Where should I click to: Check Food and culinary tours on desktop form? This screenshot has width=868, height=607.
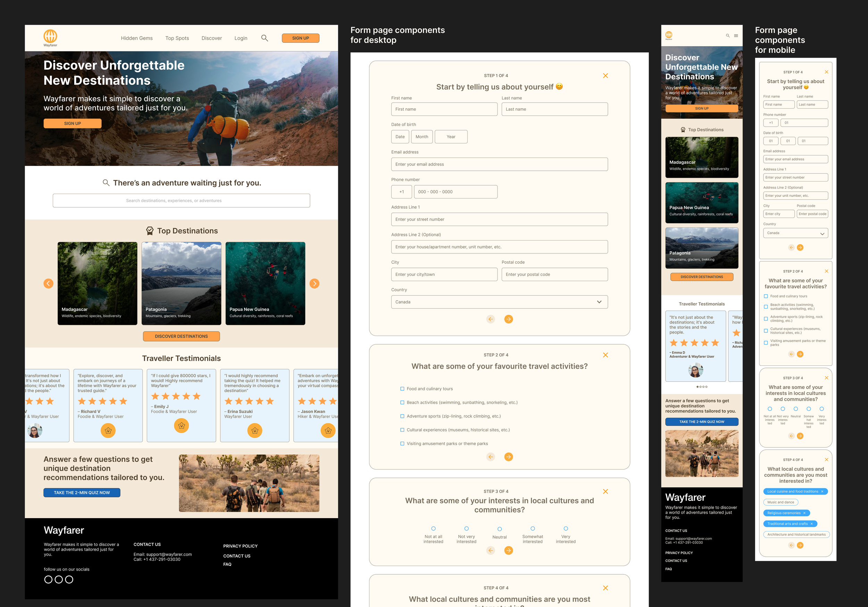point(402,389)
